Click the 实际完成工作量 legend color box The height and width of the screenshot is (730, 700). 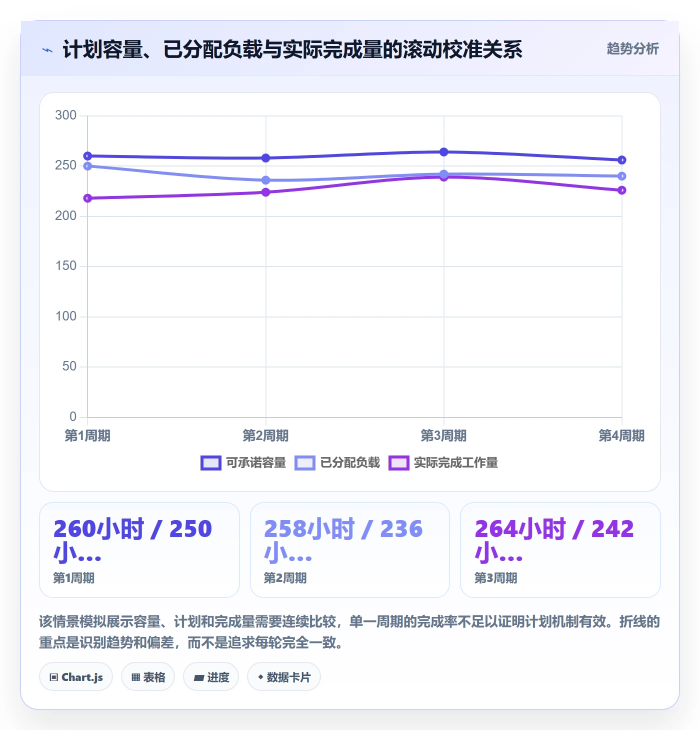[399, 463]
